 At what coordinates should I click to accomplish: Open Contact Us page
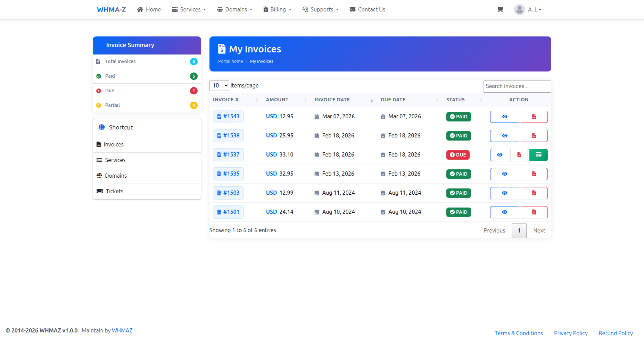point(367,10)
